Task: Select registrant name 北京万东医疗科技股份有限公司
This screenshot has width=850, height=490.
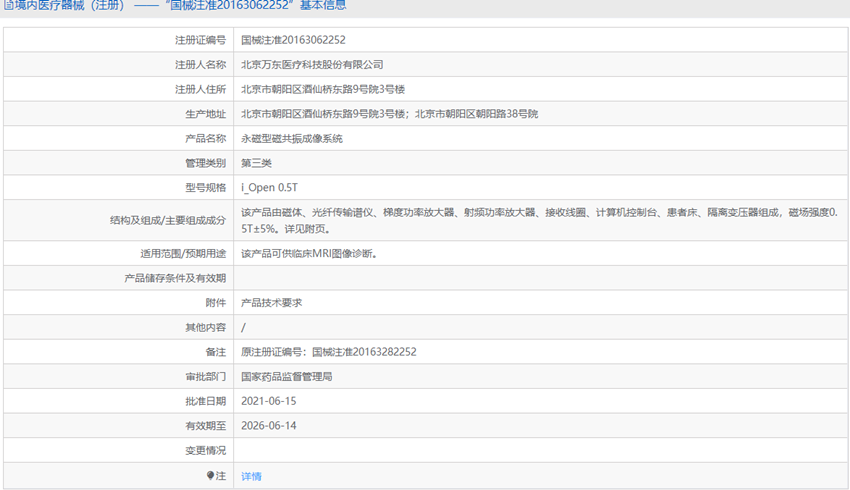Action: pos(312,65)
